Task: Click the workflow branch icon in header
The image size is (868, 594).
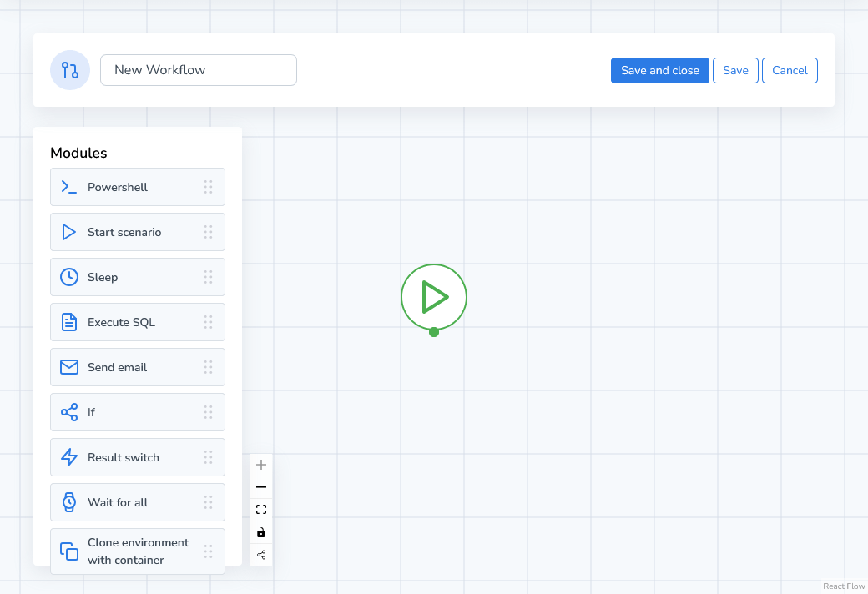Action: pos(70,70)
